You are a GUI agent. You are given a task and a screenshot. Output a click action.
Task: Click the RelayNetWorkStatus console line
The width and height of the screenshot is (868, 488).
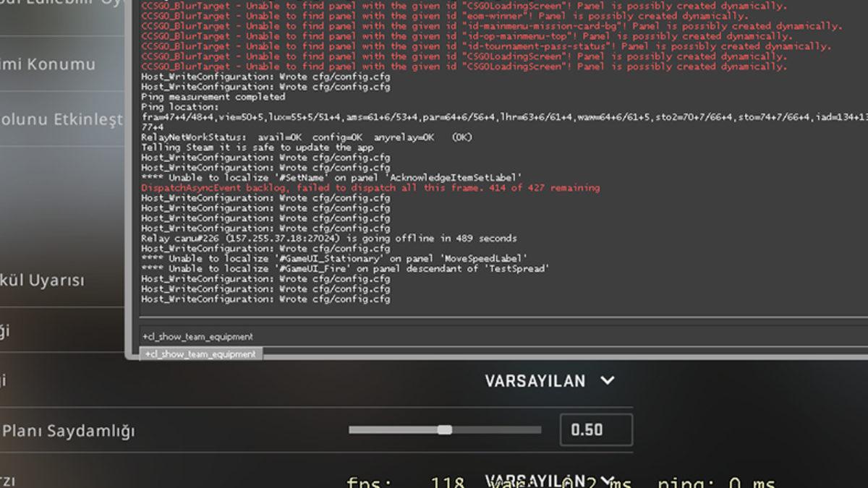[x=306, y=137]
